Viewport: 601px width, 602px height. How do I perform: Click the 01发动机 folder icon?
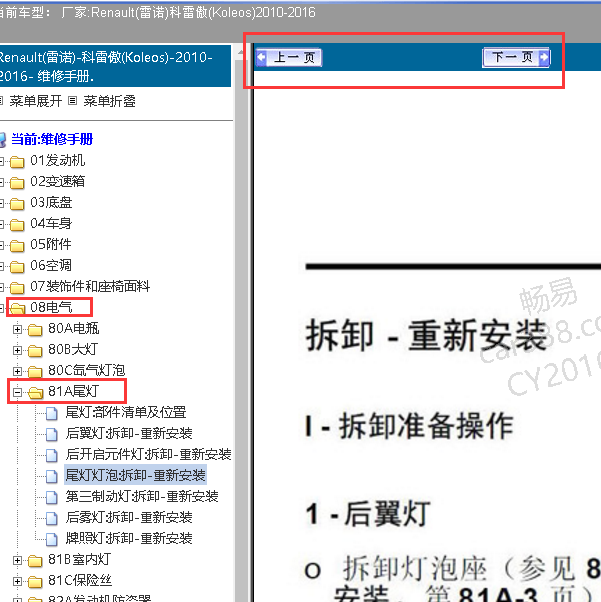[x=17, y=162]
